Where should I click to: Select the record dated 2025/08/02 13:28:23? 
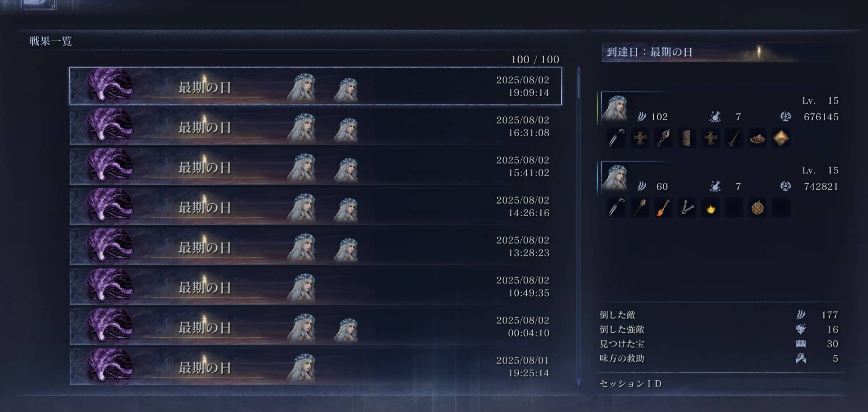click(315, 246)
